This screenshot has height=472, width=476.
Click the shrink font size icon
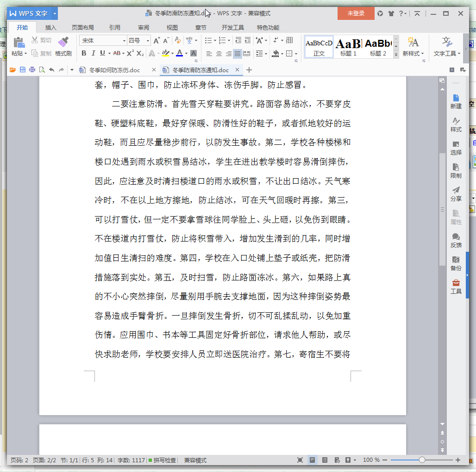166,40
